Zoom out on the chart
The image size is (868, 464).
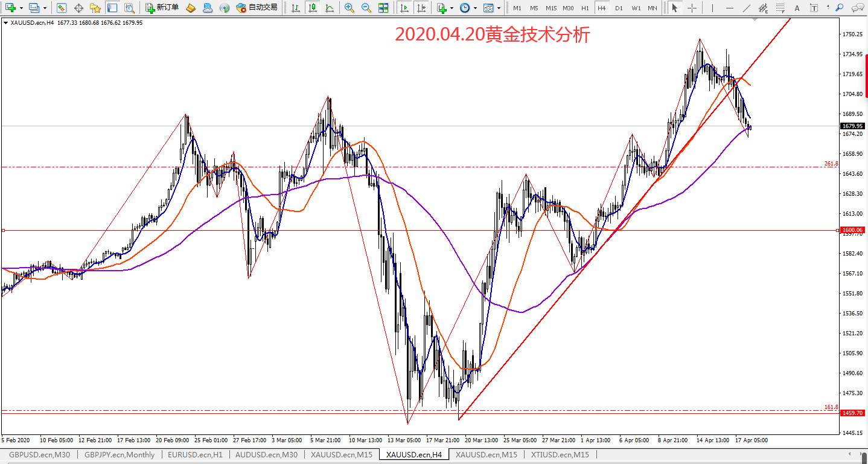point(366,8)
